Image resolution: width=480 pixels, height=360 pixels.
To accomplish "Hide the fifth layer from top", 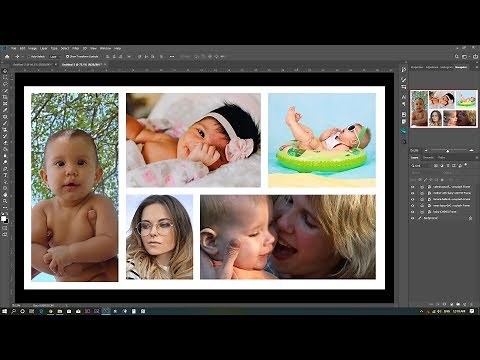I will (x=413, y=212).
